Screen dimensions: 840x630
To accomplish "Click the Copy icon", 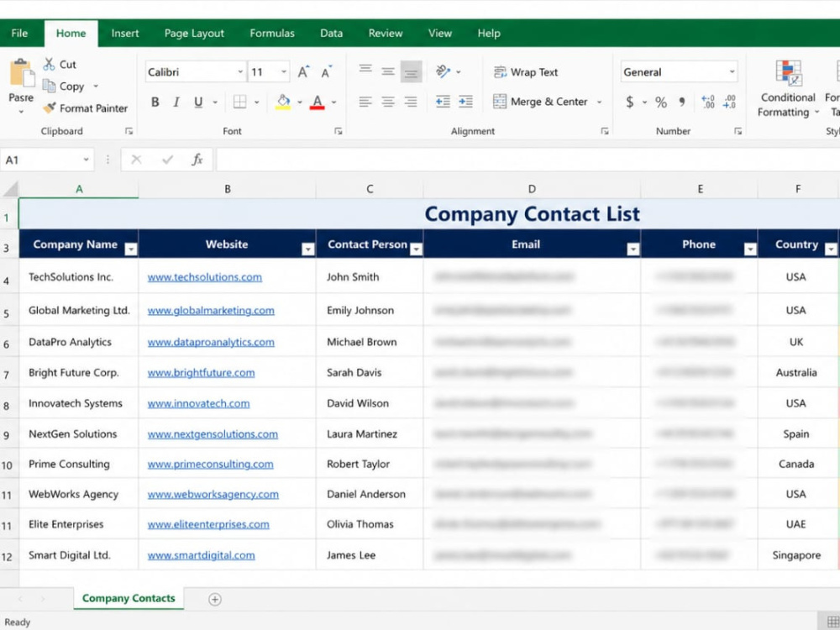I will (49, 86).
